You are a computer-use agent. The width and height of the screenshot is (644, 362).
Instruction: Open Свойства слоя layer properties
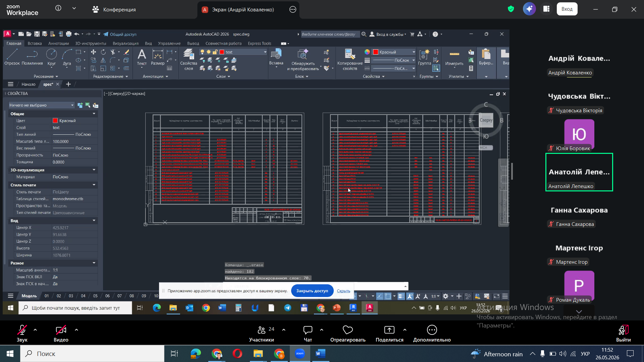pyautogui.click(x=189, y=59)
